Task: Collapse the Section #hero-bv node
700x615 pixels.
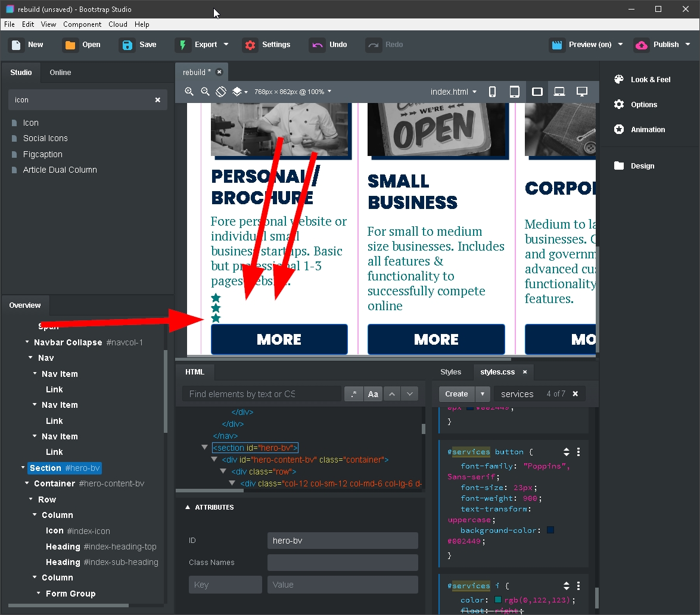Action: [x=23, y=468]
